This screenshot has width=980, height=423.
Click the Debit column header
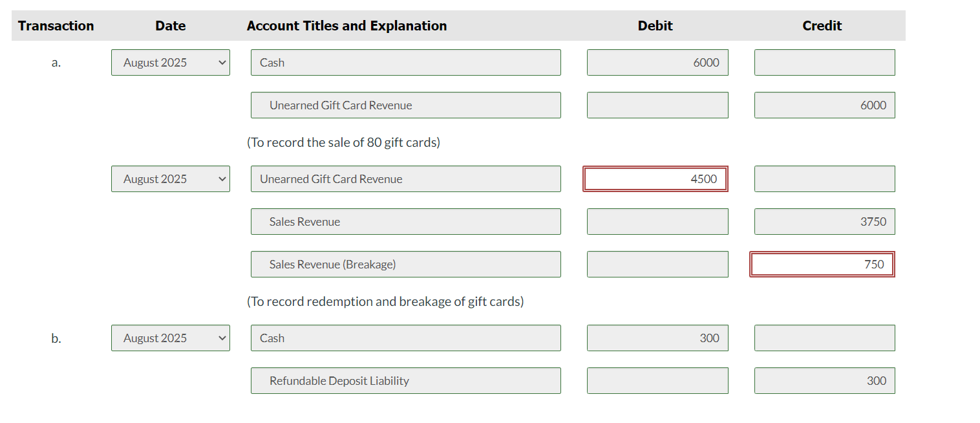[x=655, y=26]
